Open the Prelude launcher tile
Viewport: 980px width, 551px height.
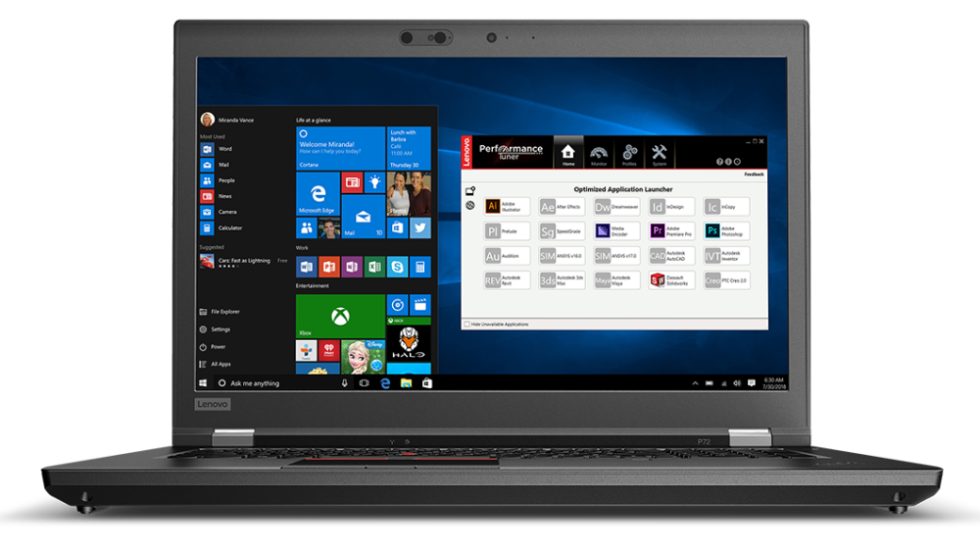point(507,230)
